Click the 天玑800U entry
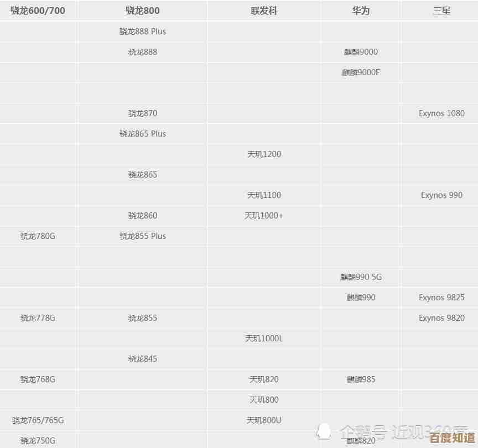This screenshot has width=478, height=448. click(264, 420)
